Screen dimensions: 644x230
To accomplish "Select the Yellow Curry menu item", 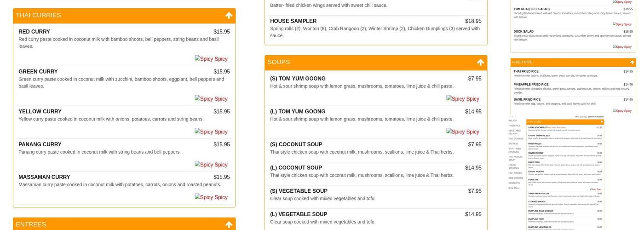I will click(x=40, y=111).
